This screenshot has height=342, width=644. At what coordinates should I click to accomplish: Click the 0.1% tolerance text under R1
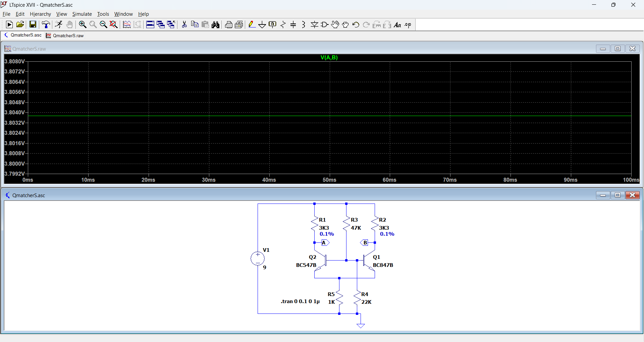[x=327, y=234]
